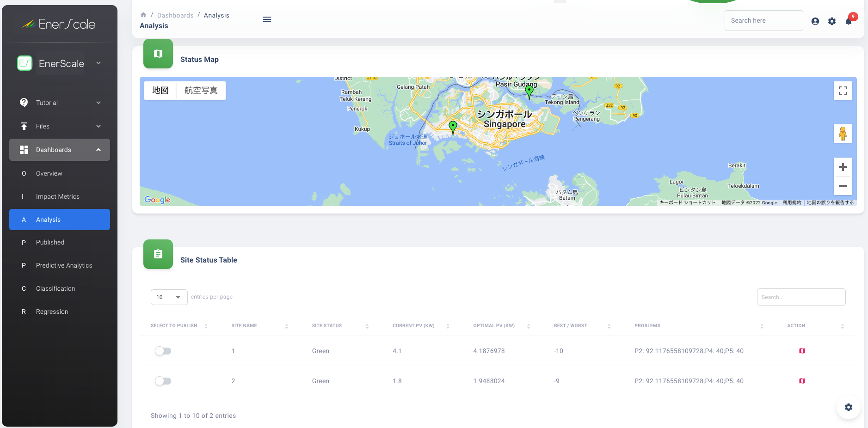Click the green map pin near Pasir Gudang
Viewport: 868px width, 428px height.
pyautogui.click(x=529, y=92)
